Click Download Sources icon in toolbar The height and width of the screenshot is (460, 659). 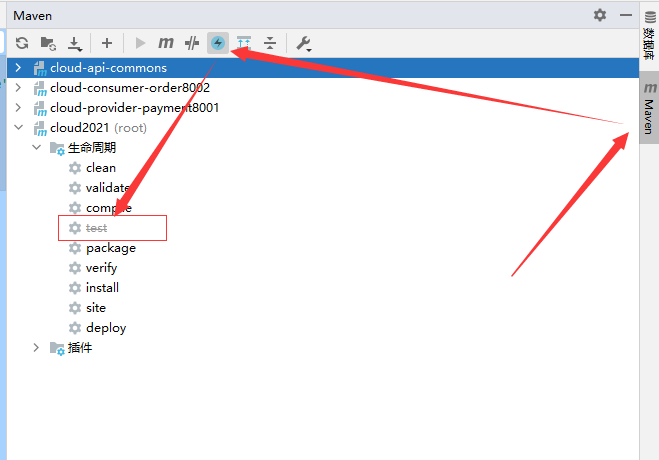coord(75,43)
